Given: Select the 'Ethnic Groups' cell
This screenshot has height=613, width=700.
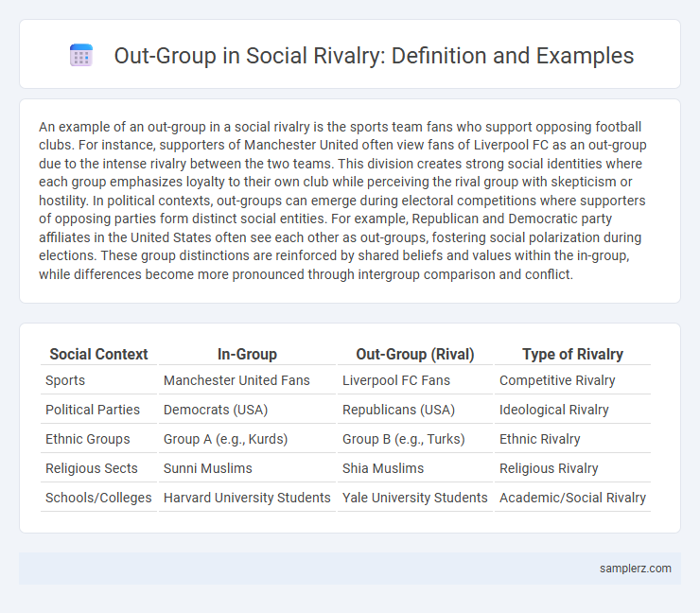Looking at the screenshot, I should point(98,439).
